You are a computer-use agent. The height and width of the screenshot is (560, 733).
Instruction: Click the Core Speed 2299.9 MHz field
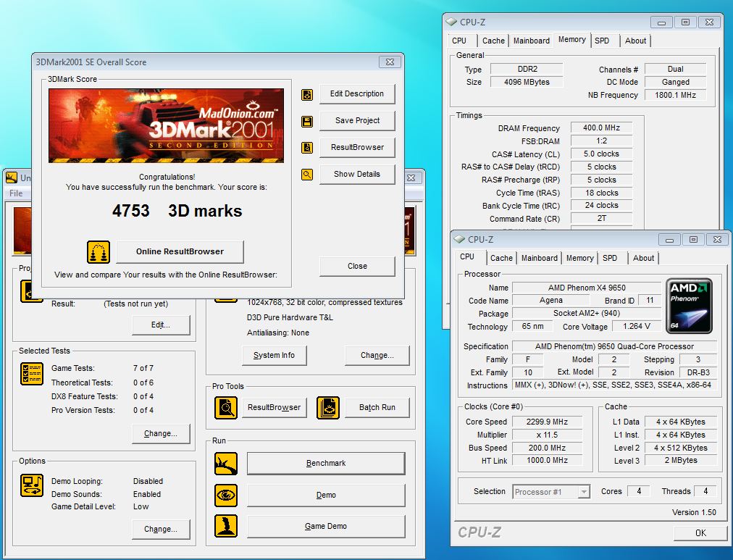click(547, 422)
